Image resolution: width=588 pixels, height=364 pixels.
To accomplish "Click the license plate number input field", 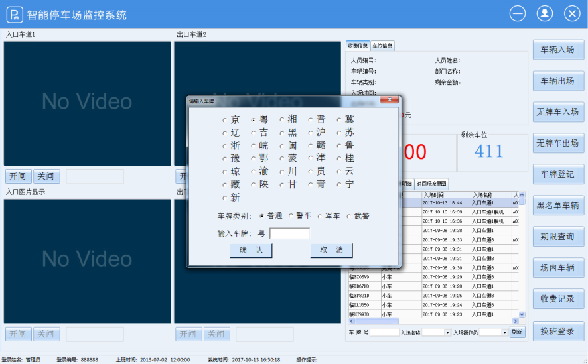I will 289,233.
